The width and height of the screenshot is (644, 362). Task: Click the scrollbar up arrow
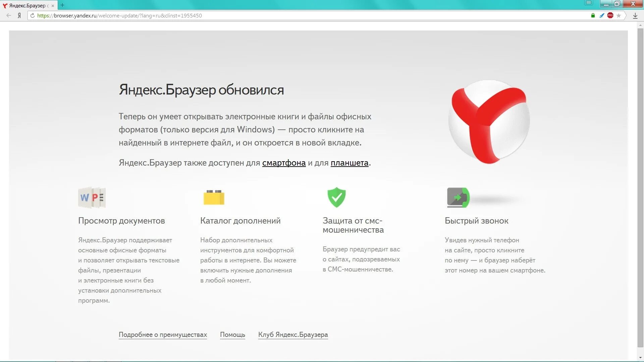(640, 25)
